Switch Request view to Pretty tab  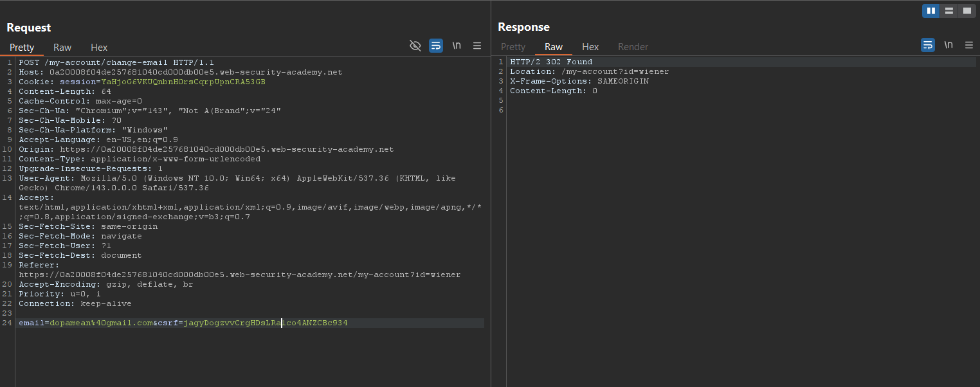[x=22, y=48]
